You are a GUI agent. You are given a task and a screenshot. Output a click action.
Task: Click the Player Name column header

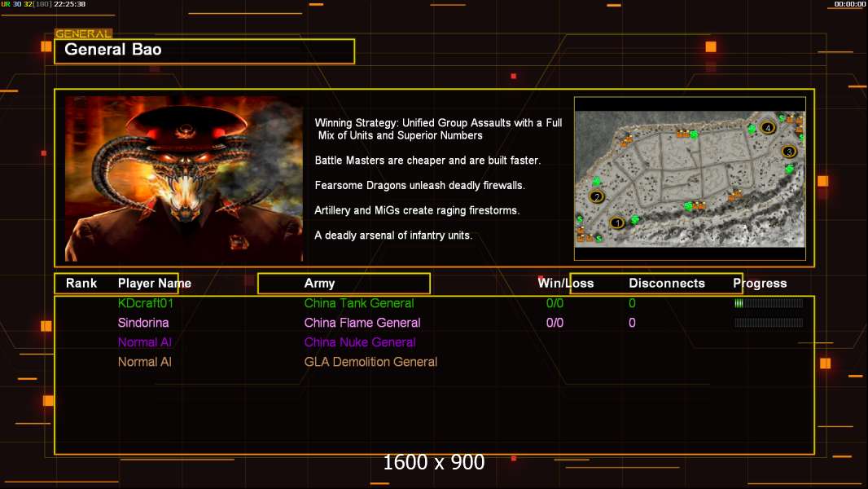[155, 283]
